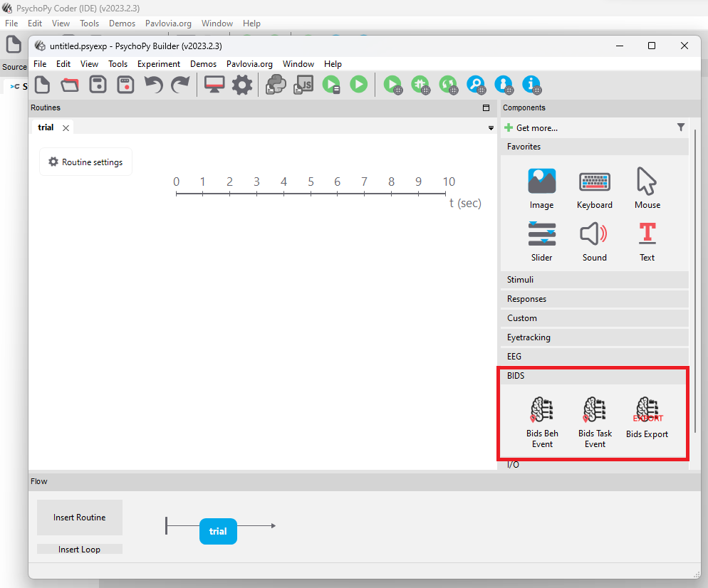The height and width of the screenshot is (588, 708).
Task: Expand the Responses components section
Action: [594, 299]
